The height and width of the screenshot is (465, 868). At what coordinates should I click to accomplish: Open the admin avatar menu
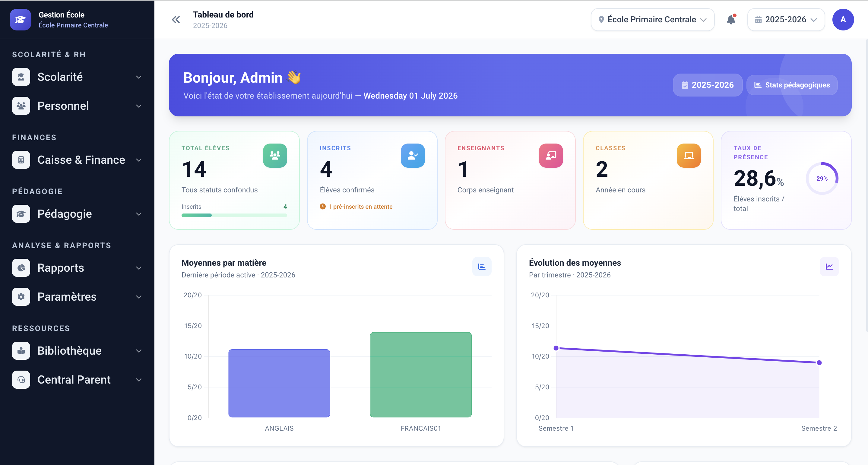point(843,20)
